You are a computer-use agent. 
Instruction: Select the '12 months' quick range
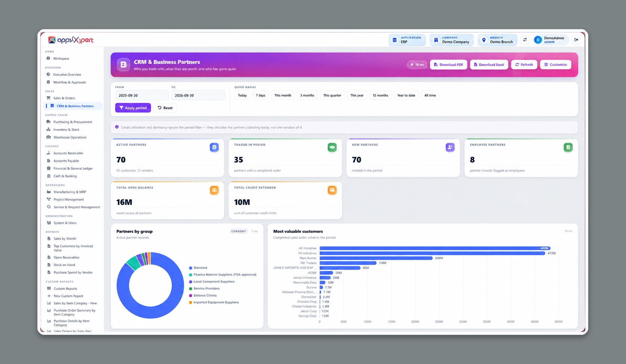click(x=380, y=96)
